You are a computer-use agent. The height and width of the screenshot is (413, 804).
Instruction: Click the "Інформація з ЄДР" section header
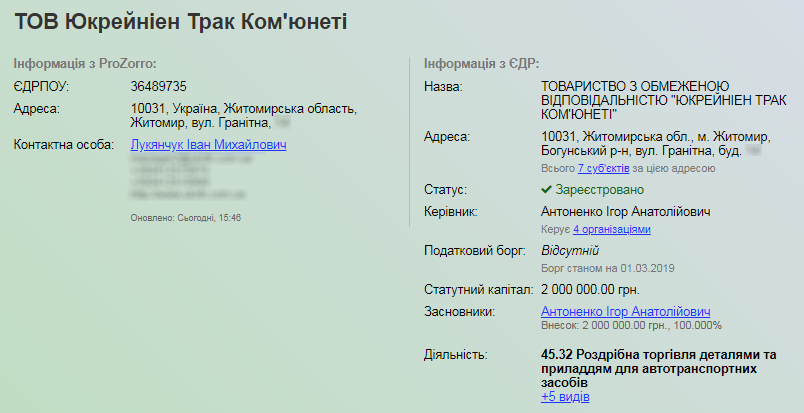point(476,63)
